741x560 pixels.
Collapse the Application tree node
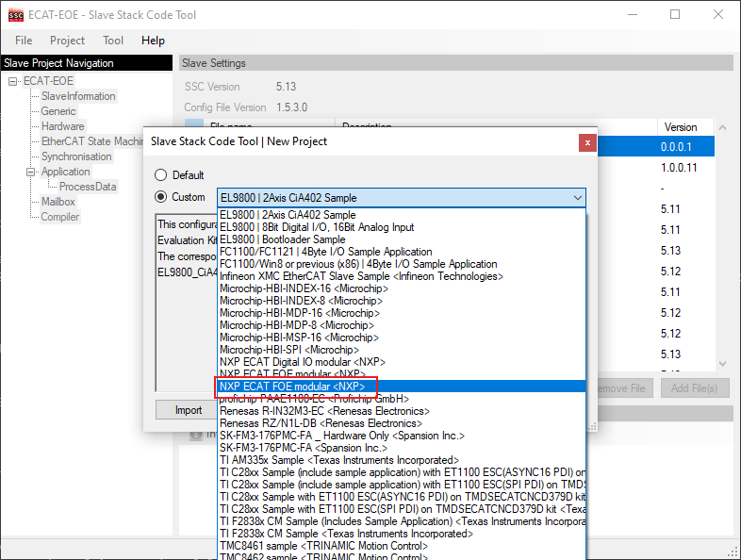[x=31, y=172]
